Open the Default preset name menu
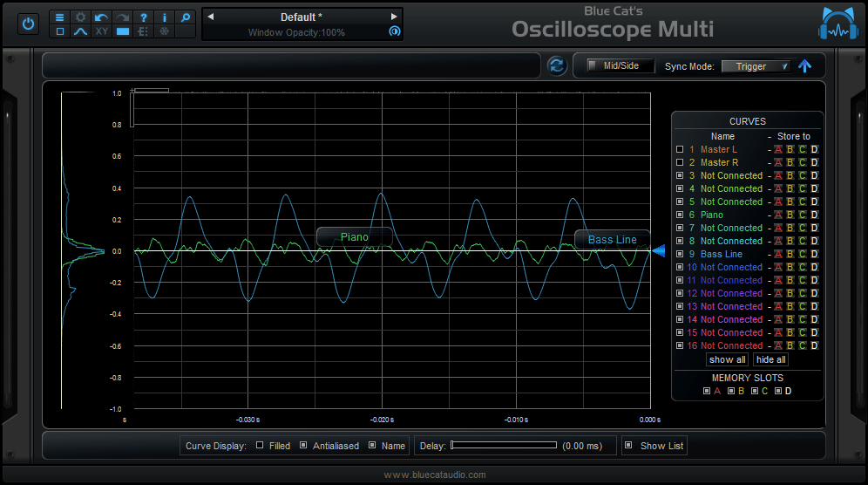The image size is (868, 485). (302, 17)
